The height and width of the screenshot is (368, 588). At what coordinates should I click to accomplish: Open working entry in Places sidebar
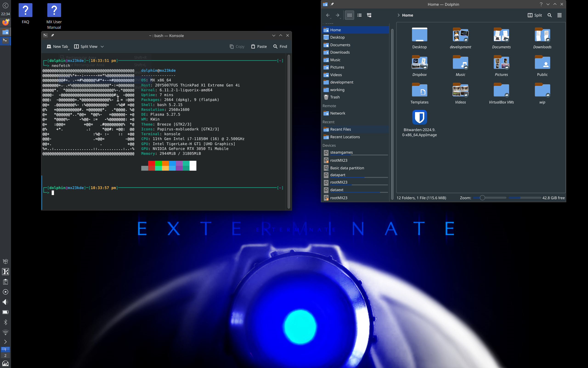356,90
